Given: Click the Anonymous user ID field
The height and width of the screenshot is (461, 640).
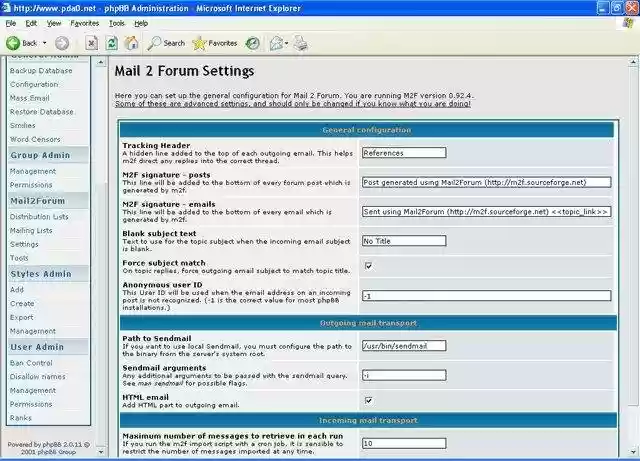Looking at the screenshot, I should pos(487,296).
